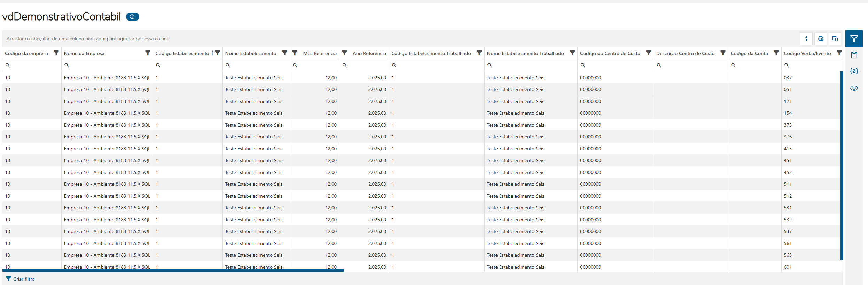Click the curly braces parameters icon
Screen dimensions: 868x285
[x=854, y=71]
